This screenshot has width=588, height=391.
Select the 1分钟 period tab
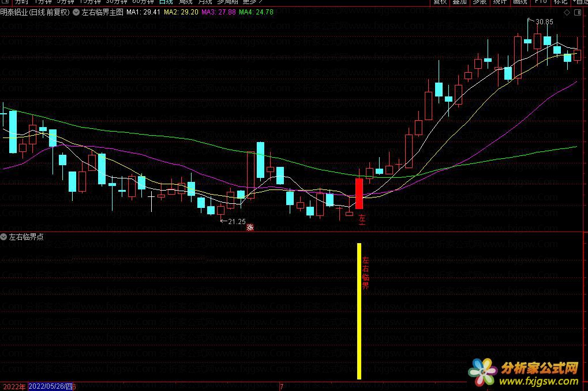tap(42, 2)
